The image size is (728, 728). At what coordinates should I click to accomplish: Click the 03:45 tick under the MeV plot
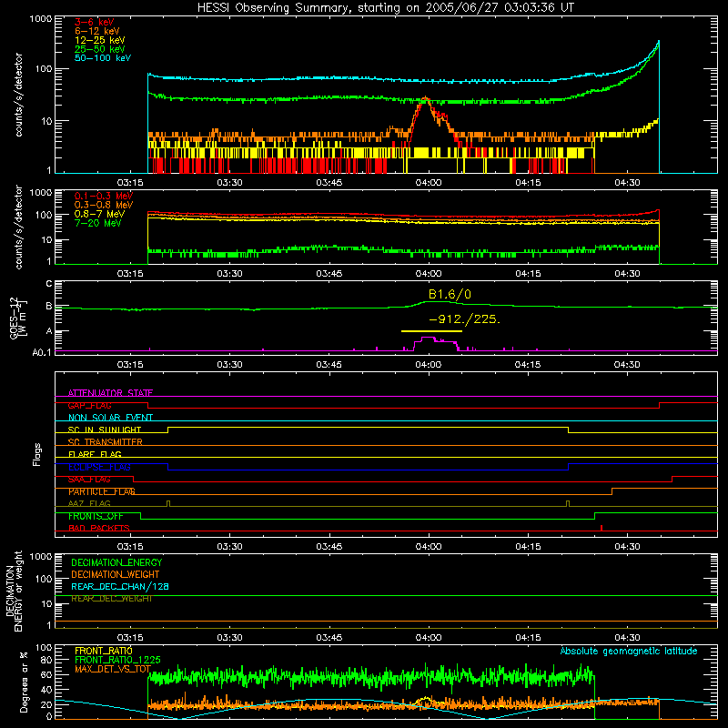(329, 274)
